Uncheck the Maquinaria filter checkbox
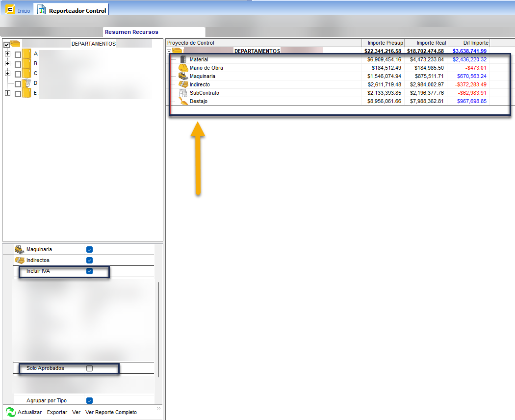This screenshot has width=515, height=420. pos(89,249)
